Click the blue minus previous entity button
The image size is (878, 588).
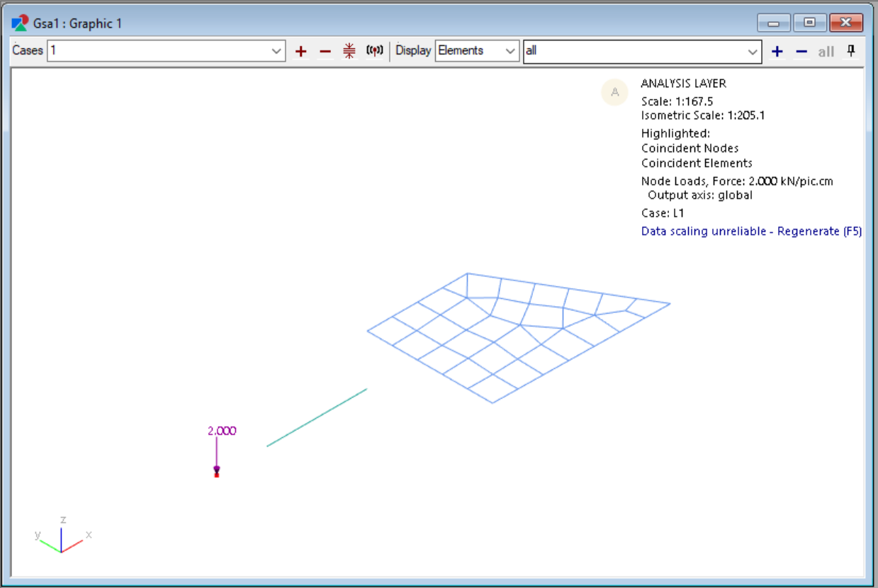click(801, 51)
